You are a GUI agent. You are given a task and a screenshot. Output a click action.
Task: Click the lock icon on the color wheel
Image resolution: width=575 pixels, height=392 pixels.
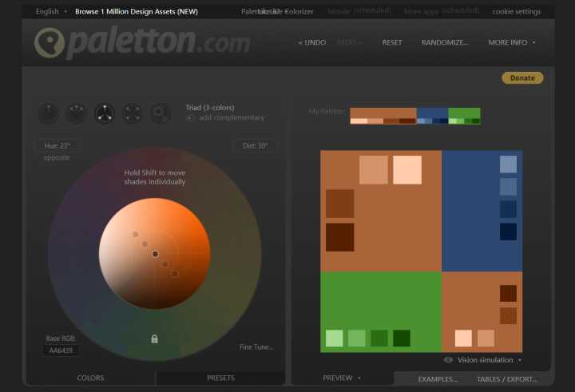154,339
